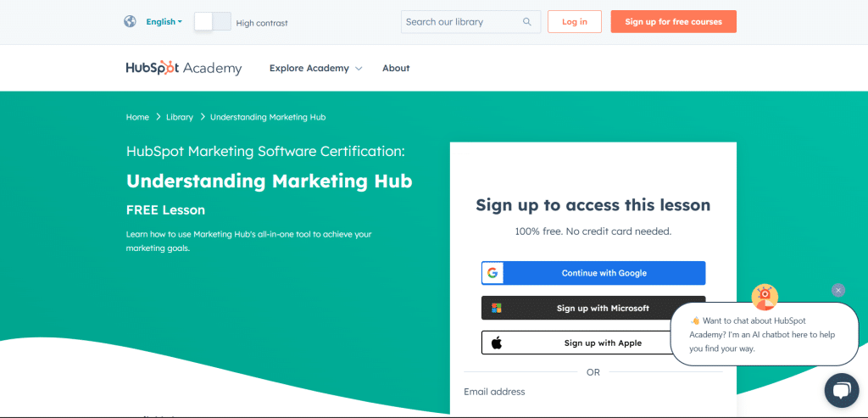Click the Explore Academy chevron arrow
The width and height of the screenshot is (868, 418).
359,69
